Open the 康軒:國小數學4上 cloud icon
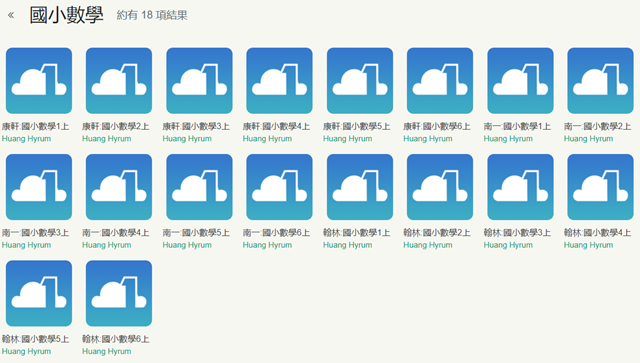 point(280,80)
